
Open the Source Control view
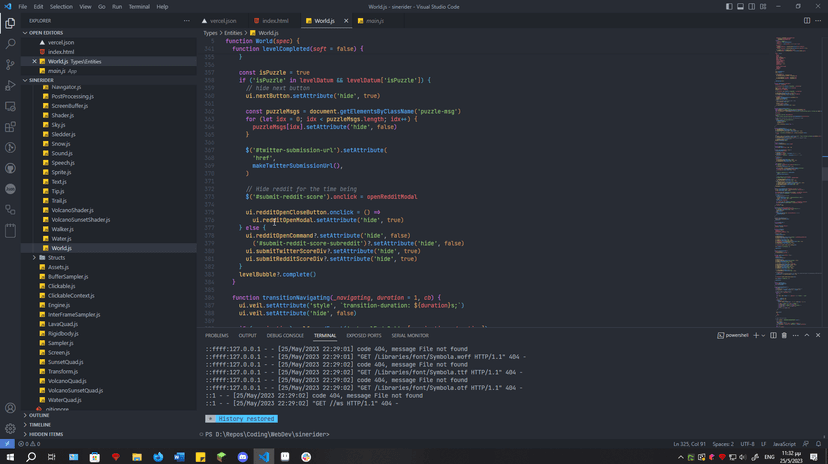[x=10, y=65]
